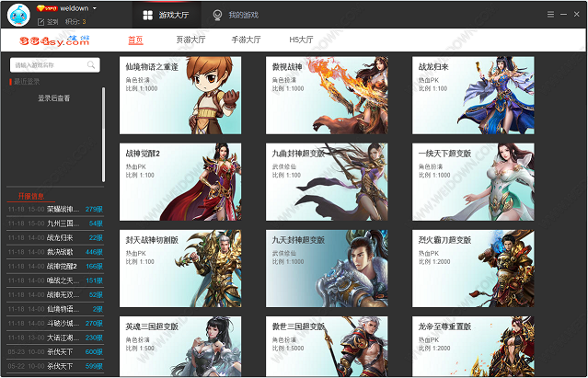Open the 烈火霸刀超变版 game card
The height and width of the screenshot is (378, 588).
473,269
